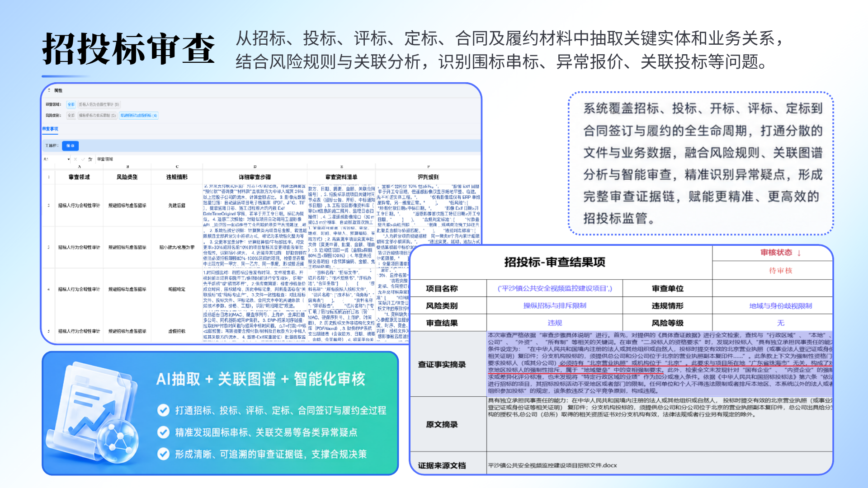Click the 待审核 status value

[x=780, y=271]
